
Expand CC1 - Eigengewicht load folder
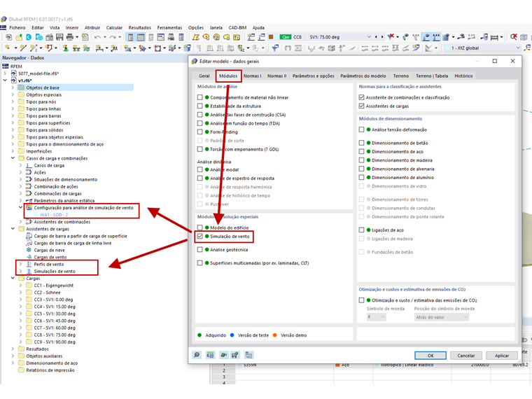(21, 286)
